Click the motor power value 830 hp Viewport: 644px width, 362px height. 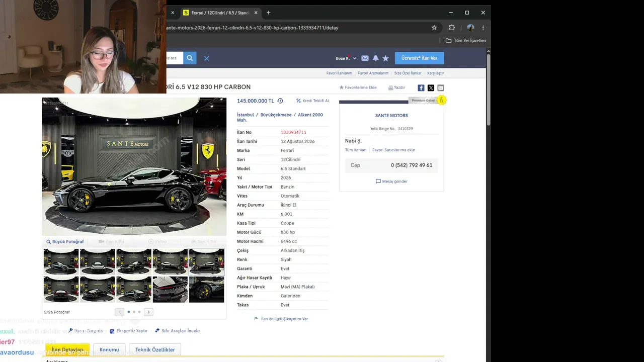click(288, 232)
